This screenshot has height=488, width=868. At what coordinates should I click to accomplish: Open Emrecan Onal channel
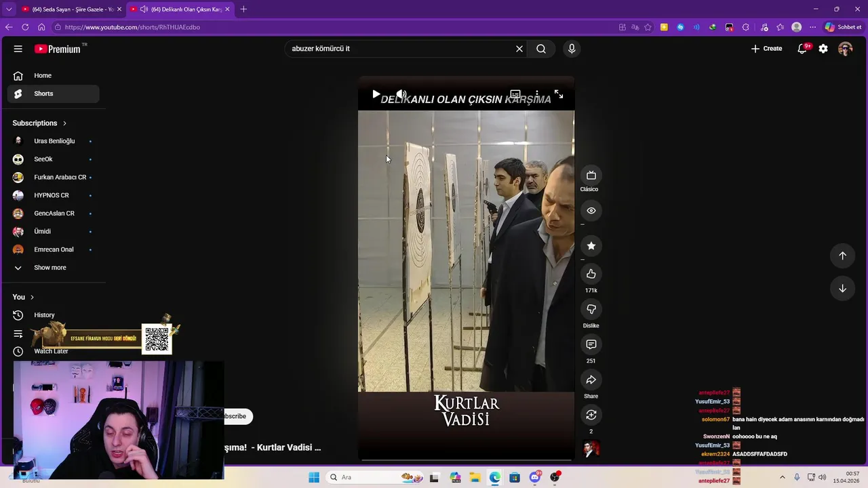tap(53, 249)
